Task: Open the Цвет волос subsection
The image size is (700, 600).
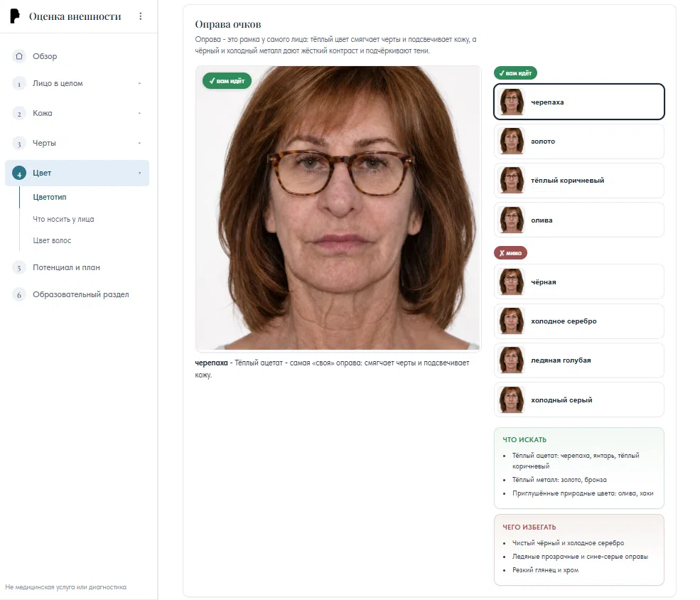Action: tap(52, 240)
